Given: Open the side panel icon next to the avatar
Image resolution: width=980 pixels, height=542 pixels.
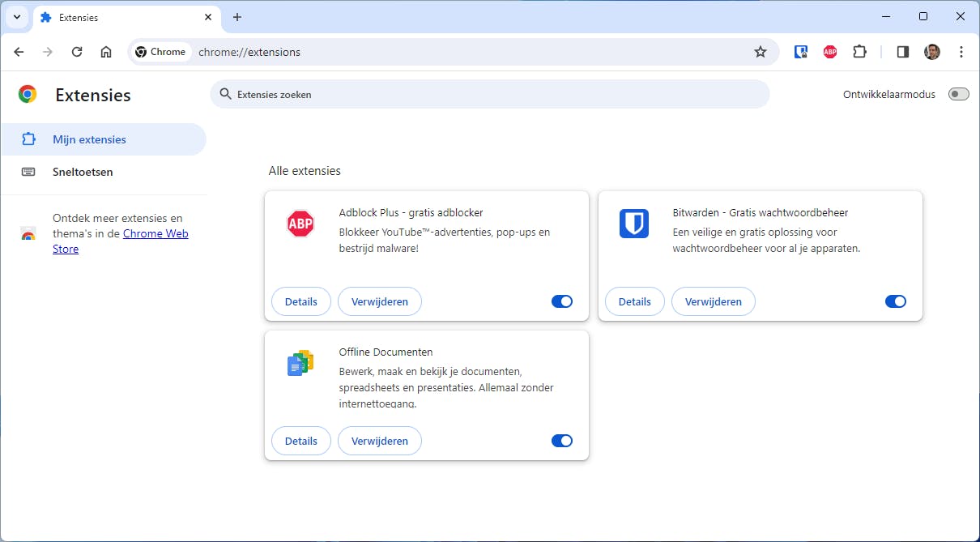Looking at the screenshot, I should (x=901, y=51).
